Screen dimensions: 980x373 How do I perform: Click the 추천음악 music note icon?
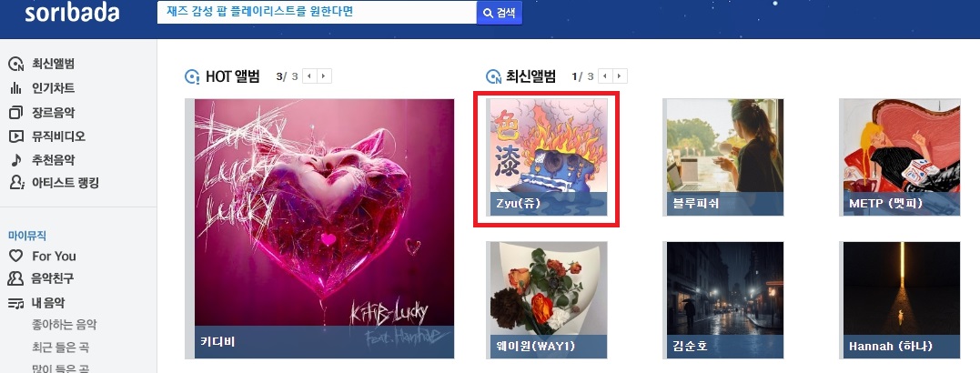pyautogui.click(x=15, y=160)
